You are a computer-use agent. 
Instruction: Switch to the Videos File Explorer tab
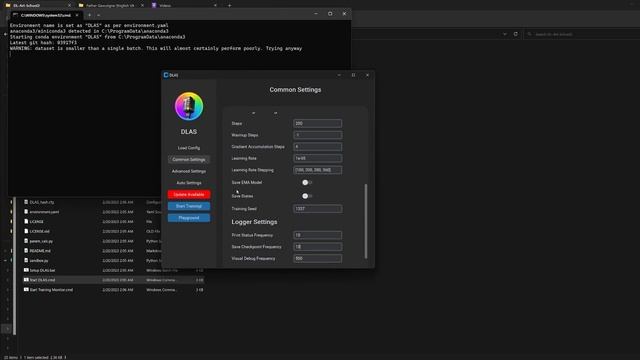(184, 5)
